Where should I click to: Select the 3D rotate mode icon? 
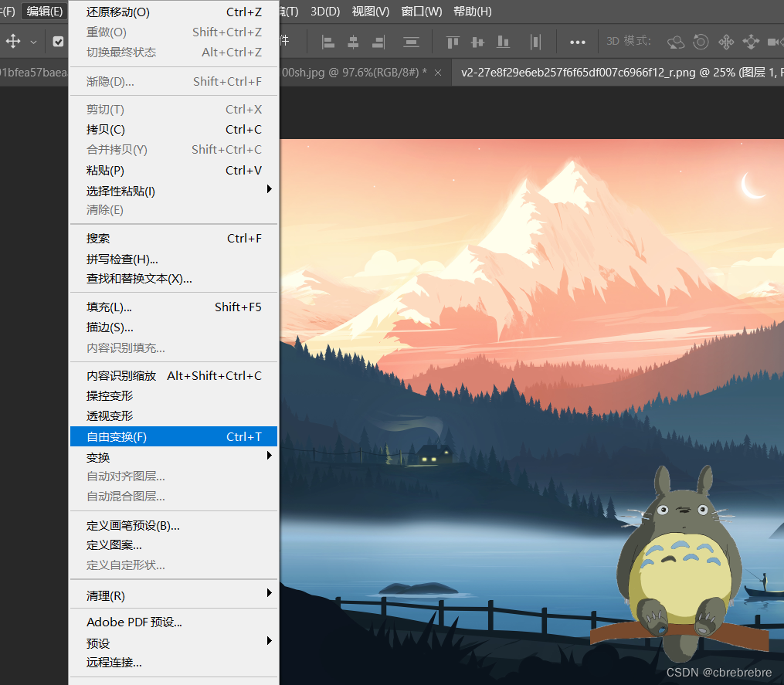pos(676,42)
